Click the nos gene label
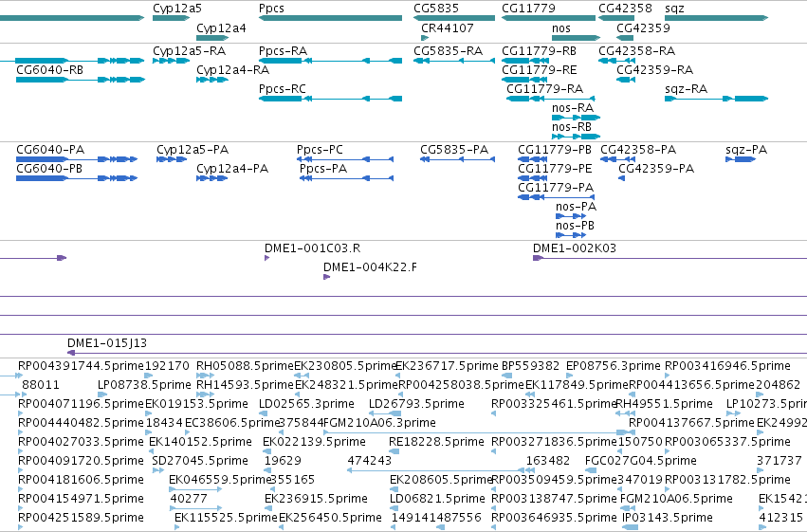 [561, 28]
